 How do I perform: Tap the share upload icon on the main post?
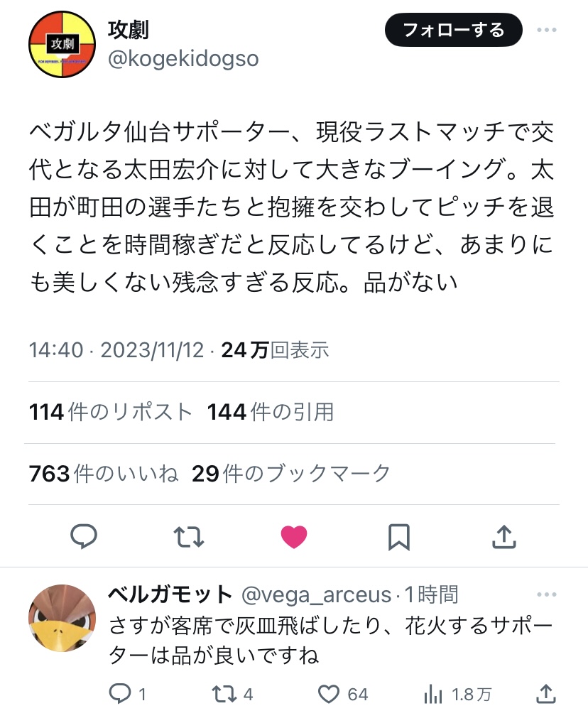coord(504,536)
